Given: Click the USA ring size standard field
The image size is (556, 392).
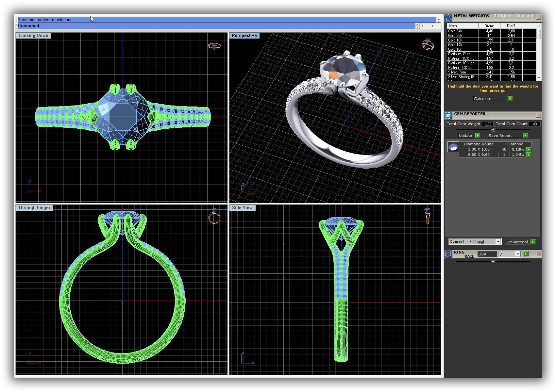Looking at the screenshot, I should [x=487, y=254].
